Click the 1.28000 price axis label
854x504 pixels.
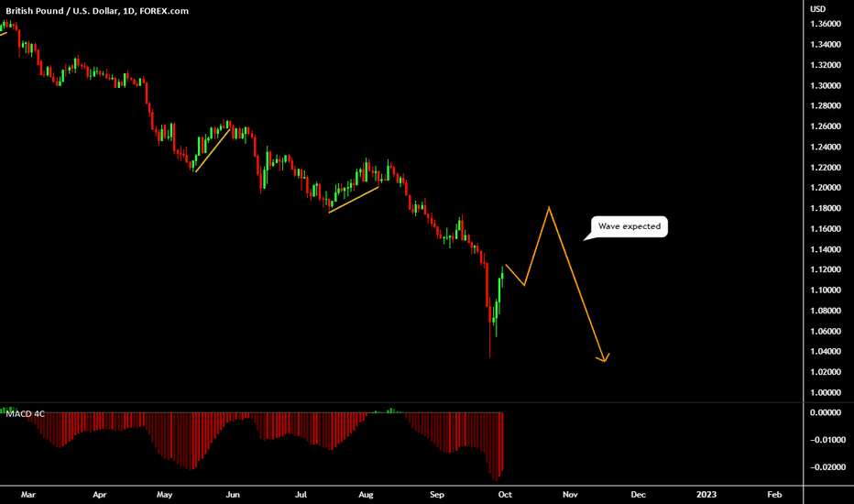(x=825, y=105)
